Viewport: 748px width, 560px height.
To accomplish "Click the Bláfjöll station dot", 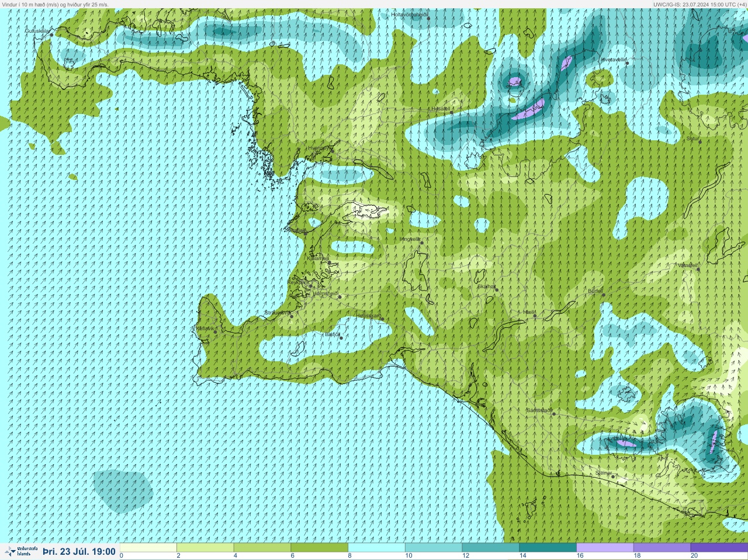I will (341, 338).
